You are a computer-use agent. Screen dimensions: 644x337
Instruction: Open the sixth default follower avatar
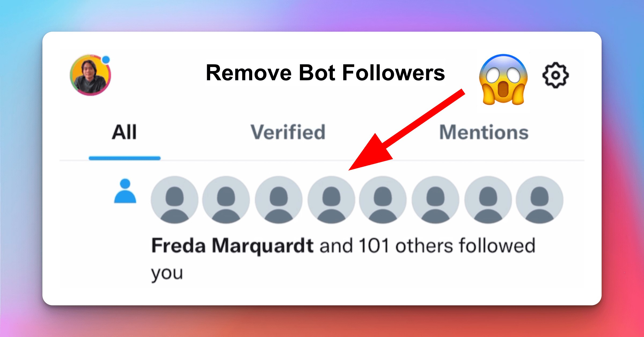pyautogui.click(x=435, y=200)
